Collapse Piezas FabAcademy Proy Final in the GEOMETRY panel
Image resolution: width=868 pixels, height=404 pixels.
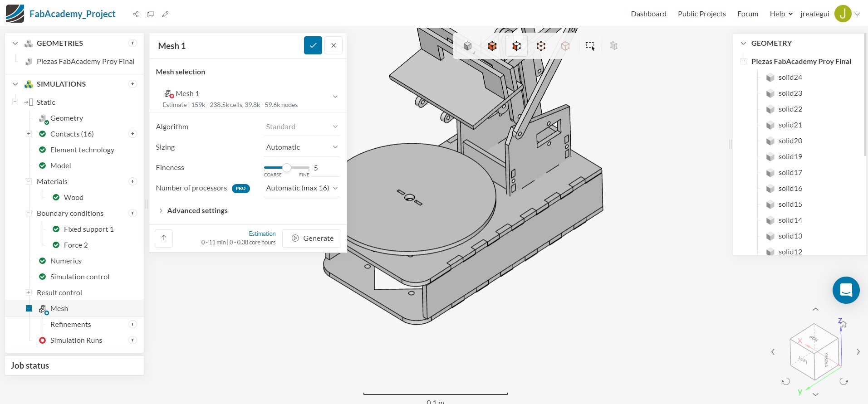coord(743,61)
